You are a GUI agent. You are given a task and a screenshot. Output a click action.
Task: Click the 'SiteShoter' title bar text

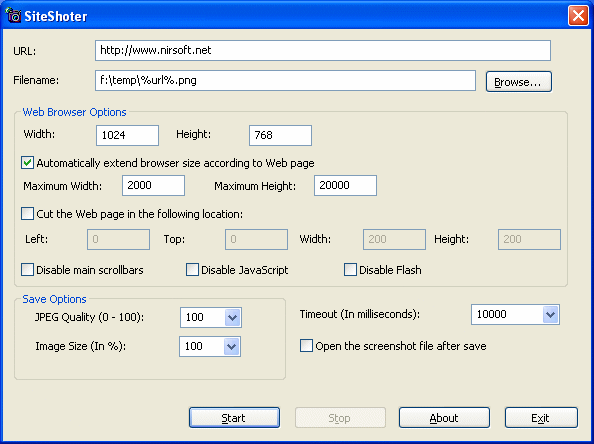pos(56,16)
